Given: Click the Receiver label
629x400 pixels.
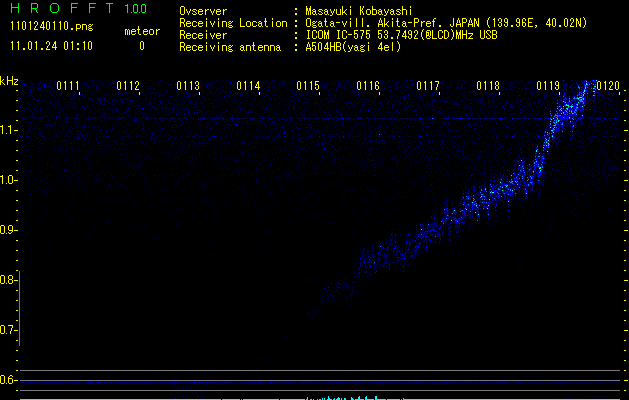Looking at the screenshot, I should pos(203,35).
